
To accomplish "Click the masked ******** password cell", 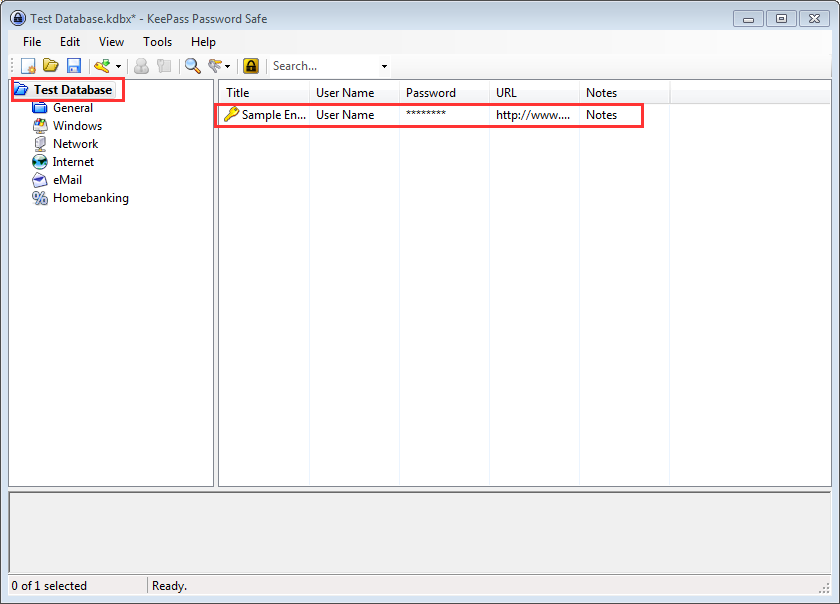I will coord(426,114).
